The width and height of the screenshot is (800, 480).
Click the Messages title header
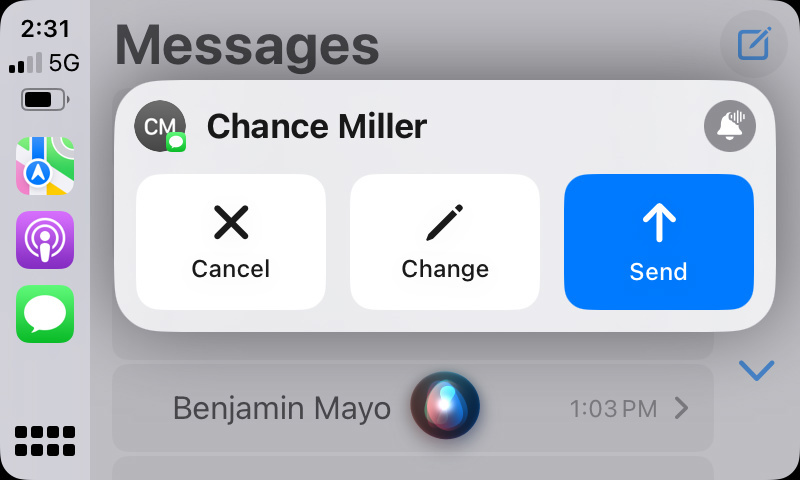pyautogui.click(x=247, y=47)
